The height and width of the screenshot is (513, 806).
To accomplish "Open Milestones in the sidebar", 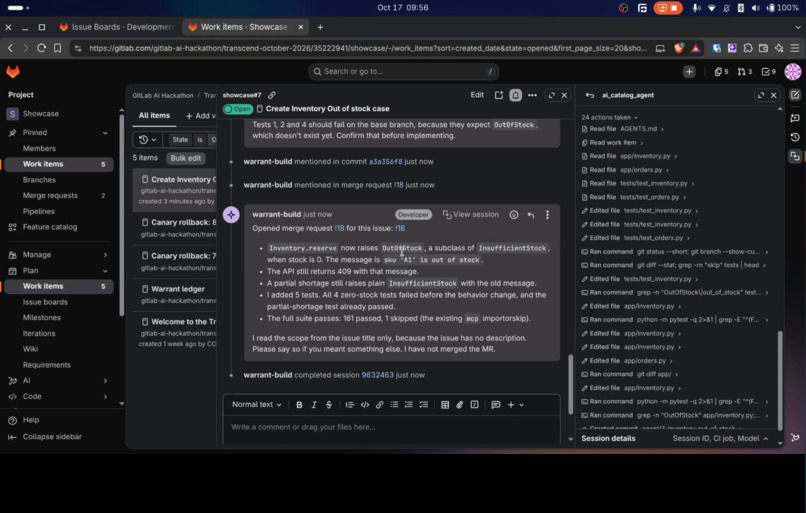I will coord(42,318).
